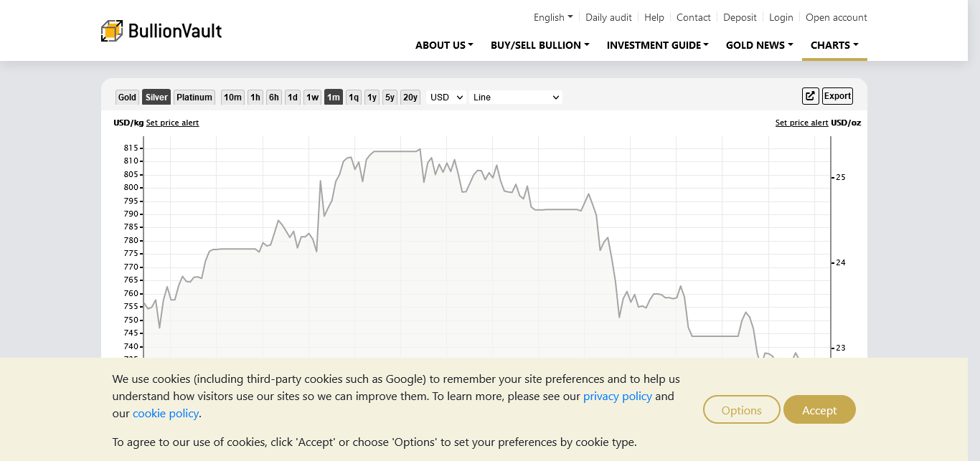Accept the cookie policy

pos(819,410)
